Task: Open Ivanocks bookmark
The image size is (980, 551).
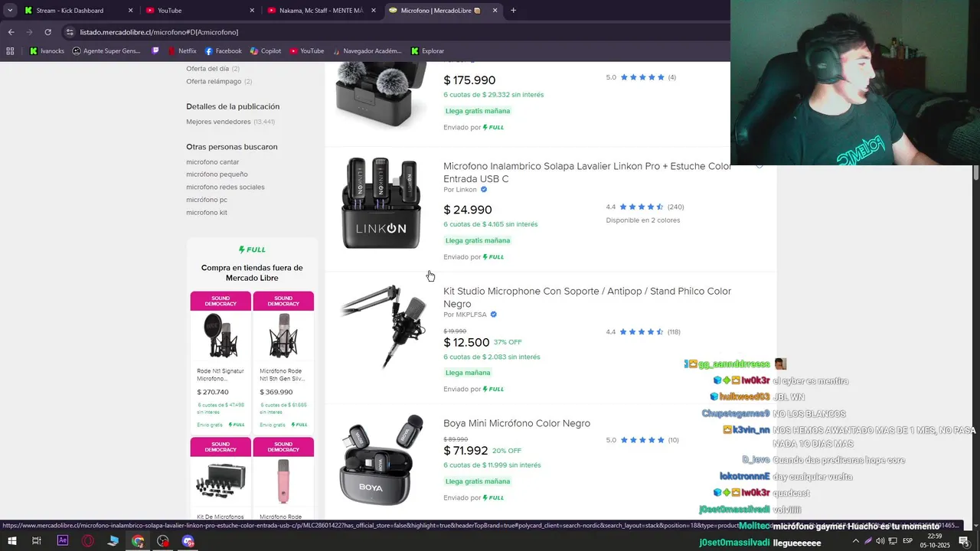Action: 47,51
